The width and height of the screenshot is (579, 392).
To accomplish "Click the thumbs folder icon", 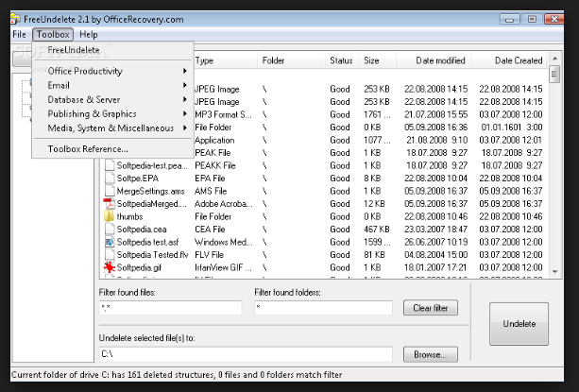I will click(110, 216).
